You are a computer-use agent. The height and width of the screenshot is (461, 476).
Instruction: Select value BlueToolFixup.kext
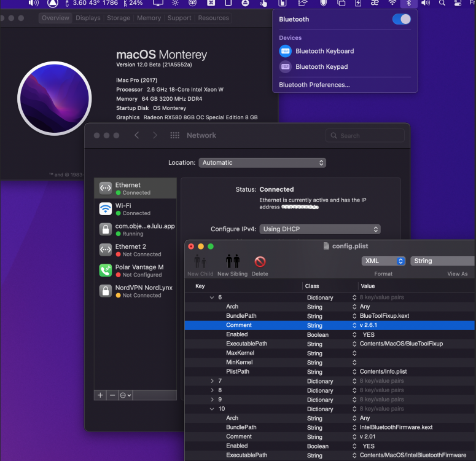(x=384, y=316)
